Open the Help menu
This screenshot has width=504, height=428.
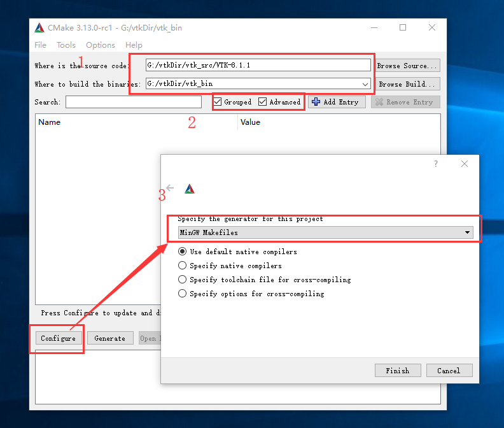point(134,45)
